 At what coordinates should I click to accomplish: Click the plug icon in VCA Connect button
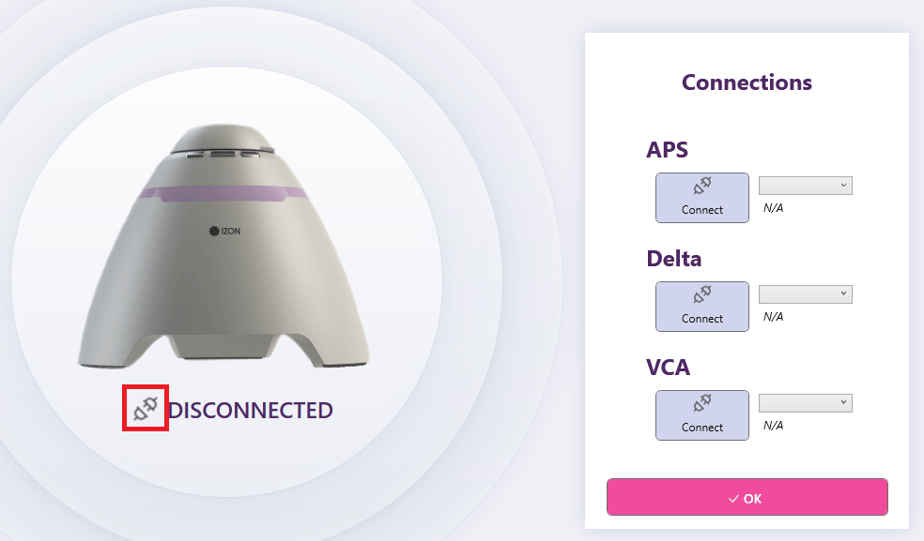point(702,403)
